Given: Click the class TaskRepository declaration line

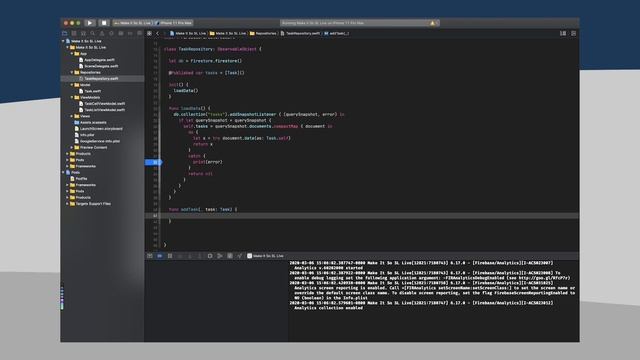Looking at the screenshot, I should pos(213,49).
